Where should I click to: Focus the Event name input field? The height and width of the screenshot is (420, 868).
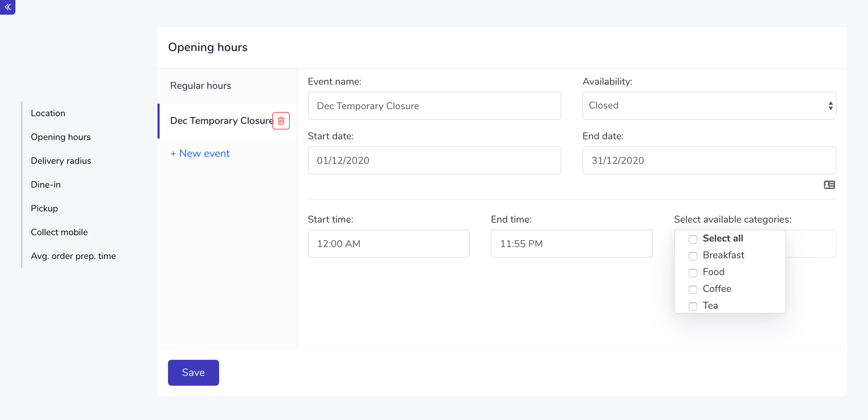[434, 106]
